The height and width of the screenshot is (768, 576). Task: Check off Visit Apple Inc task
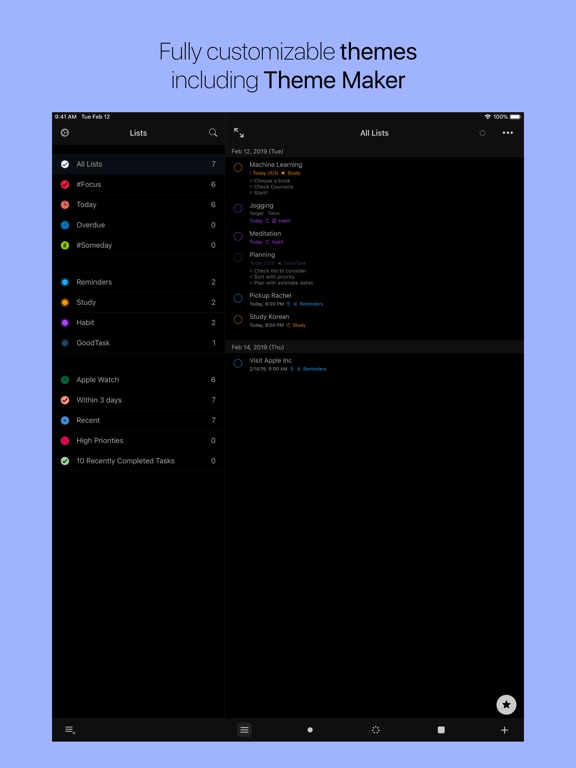[238, 363]
